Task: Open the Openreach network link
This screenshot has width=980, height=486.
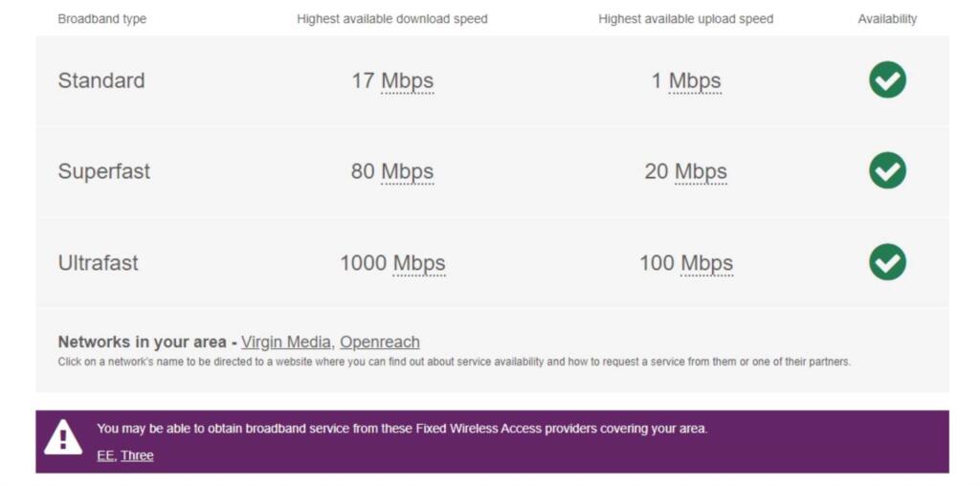Action: point(380,342)
